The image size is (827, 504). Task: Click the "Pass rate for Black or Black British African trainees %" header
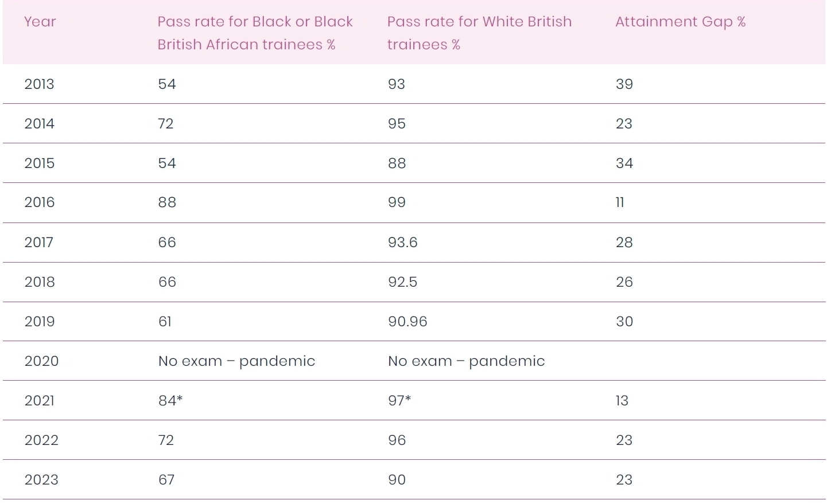pyautogui.click(x=255, y=33)
